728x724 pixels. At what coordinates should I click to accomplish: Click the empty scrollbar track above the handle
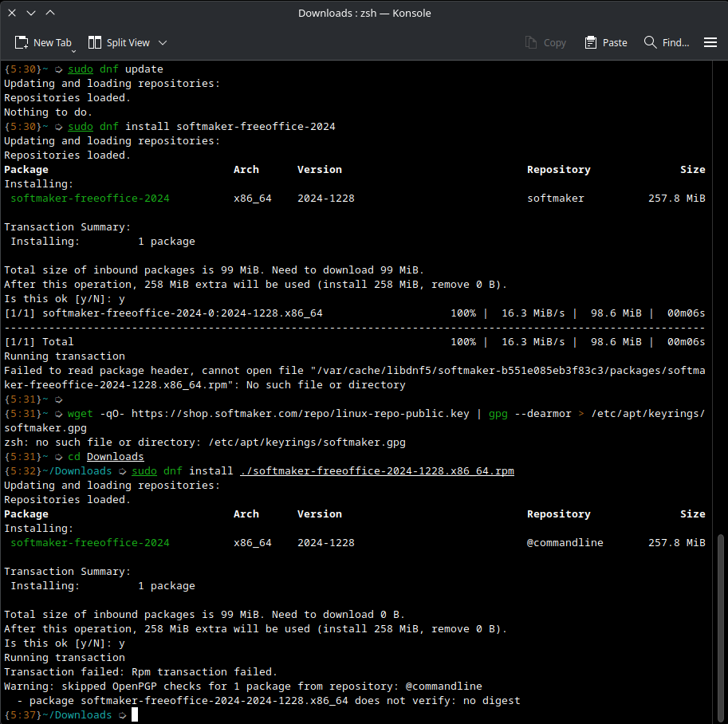pyautogui.click(x=722, y=295)
